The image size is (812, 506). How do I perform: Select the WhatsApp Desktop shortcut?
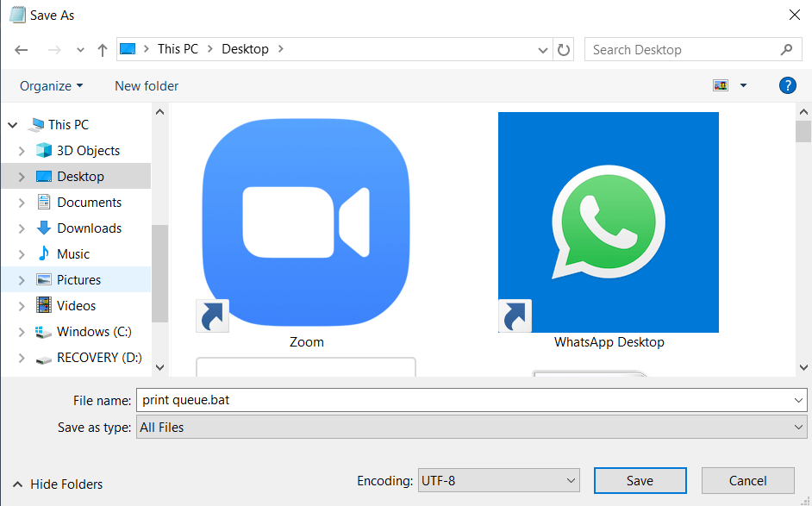(609, 222)
